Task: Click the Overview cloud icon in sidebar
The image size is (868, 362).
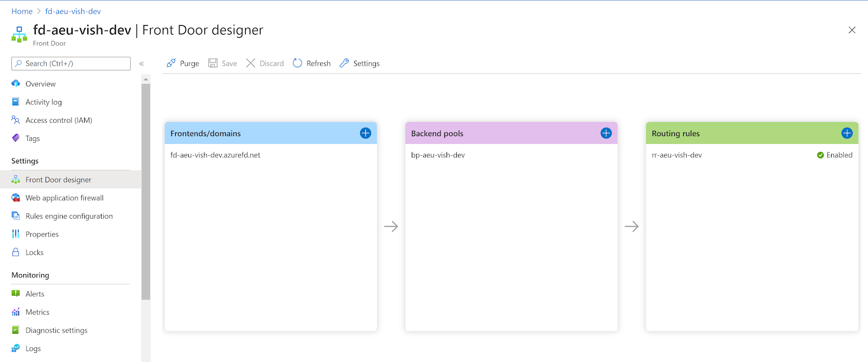Action: point(16,84)
